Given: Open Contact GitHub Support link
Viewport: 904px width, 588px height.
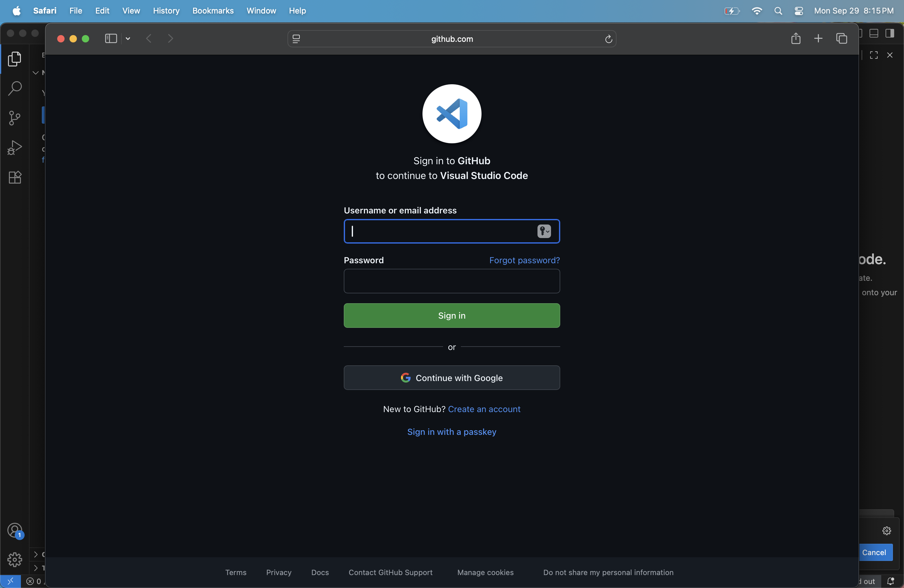Looking at the screenshot, I should (391, 572).
